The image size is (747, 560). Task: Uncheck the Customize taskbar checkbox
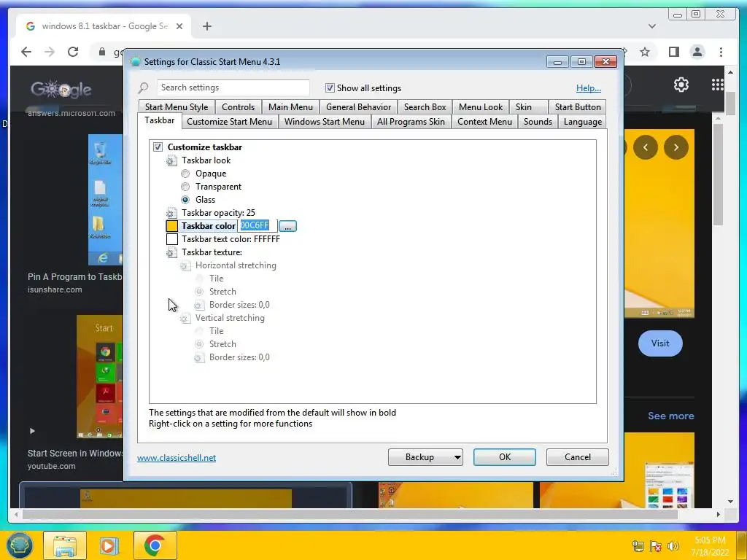(158, 147)
